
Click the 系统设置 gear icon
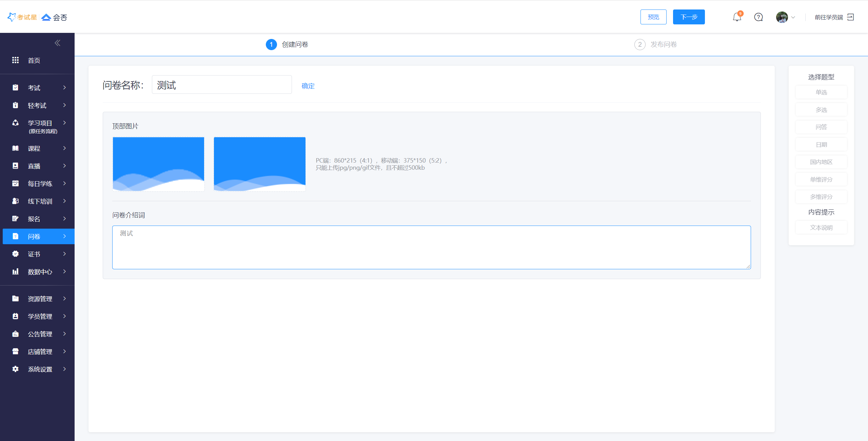[15, 369]
